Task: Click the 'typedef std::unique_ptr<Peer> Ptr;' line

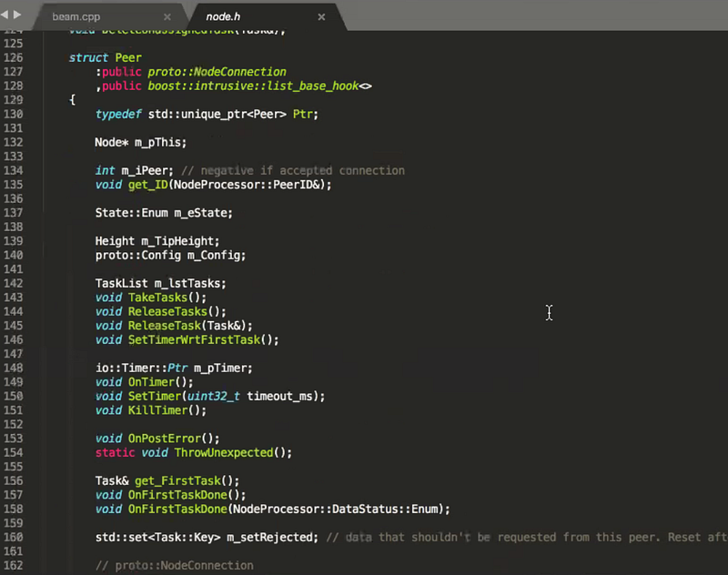Action: tap(207, 114)
